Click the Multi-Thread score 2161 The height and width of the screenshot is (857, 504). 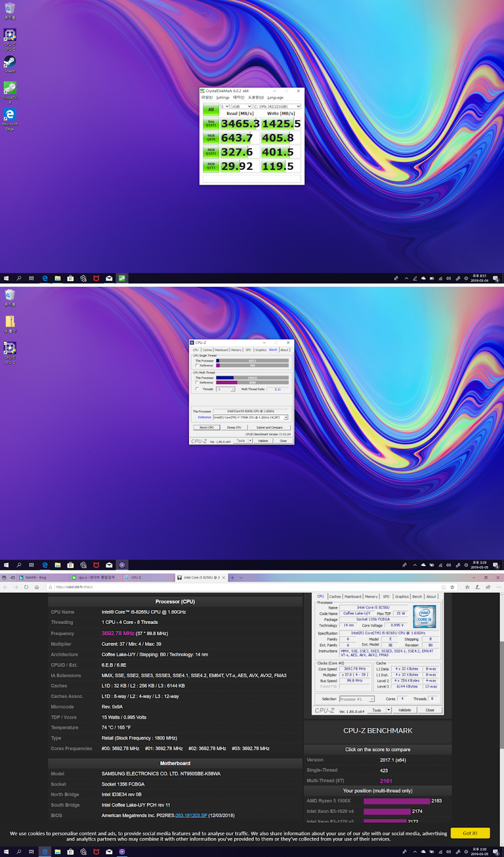[386, 781]
